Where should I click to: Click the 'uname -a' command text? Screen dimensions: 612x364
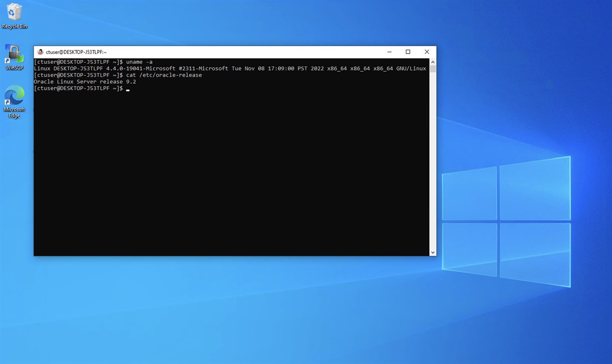coord(139,62)
